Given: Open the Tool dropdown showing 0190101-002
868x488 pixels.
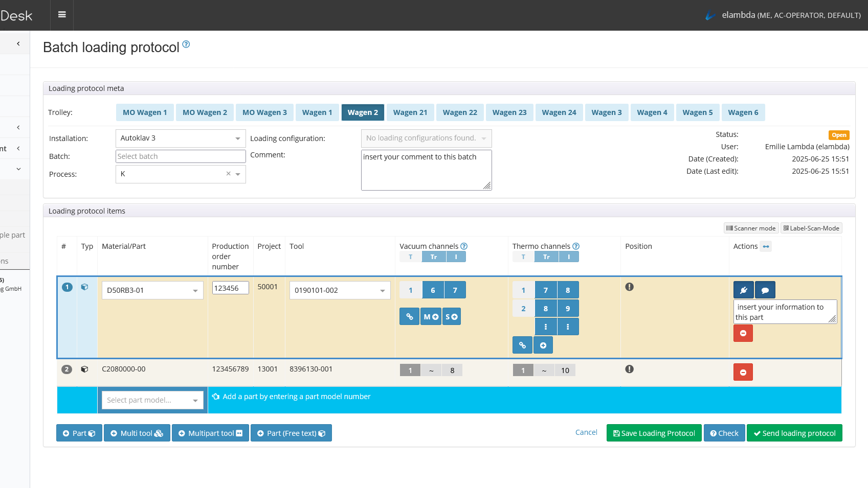Looking at the screenshot, I should point(340,290).
